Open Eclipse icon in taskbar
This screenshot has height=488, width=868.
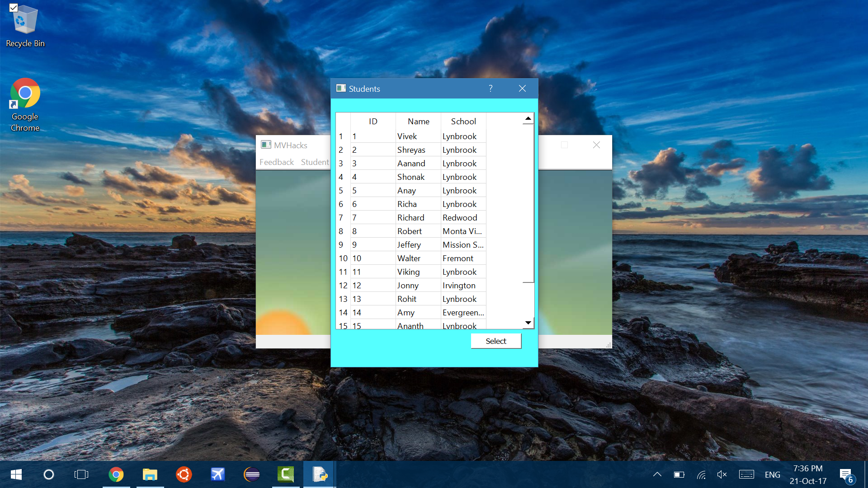coord(252,474)
